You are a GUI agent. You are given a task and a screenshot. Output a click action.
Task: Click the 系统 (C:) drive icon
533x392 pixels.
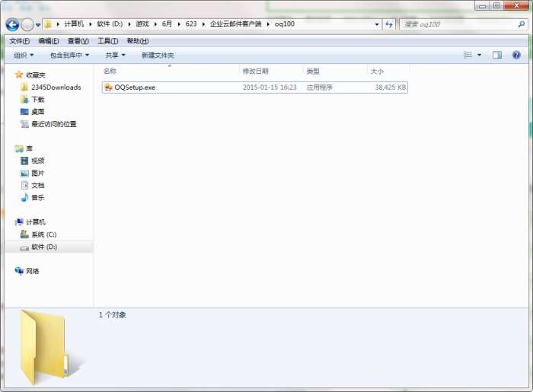[x=24, y=234]
